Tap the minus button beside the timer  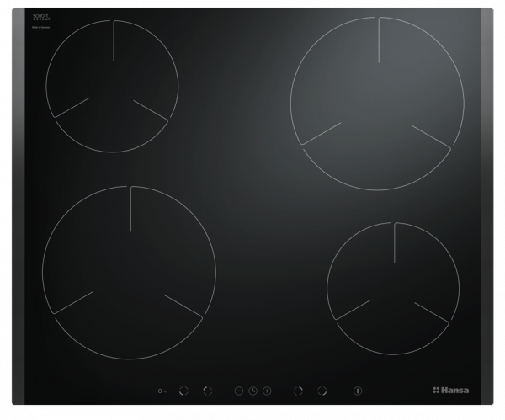point(239,391)
